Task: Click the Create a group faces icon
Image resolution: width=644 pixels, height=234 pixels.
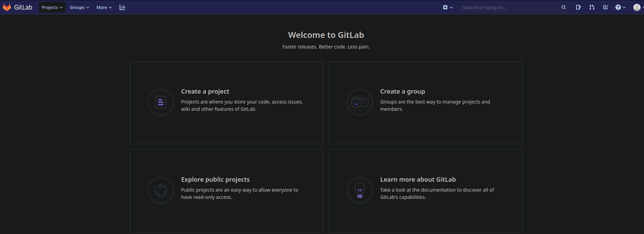Action: (360, 102)
